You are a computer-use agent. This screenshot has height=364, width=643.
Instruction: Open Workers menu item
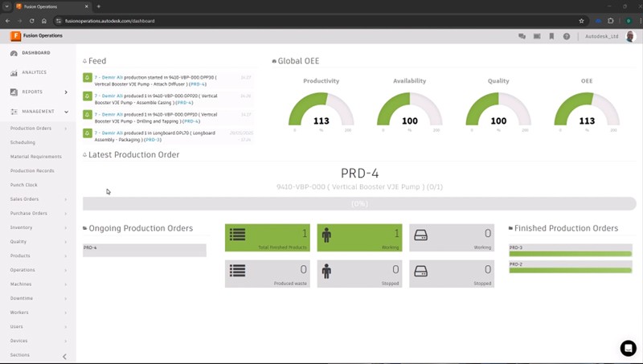point(19,313)
